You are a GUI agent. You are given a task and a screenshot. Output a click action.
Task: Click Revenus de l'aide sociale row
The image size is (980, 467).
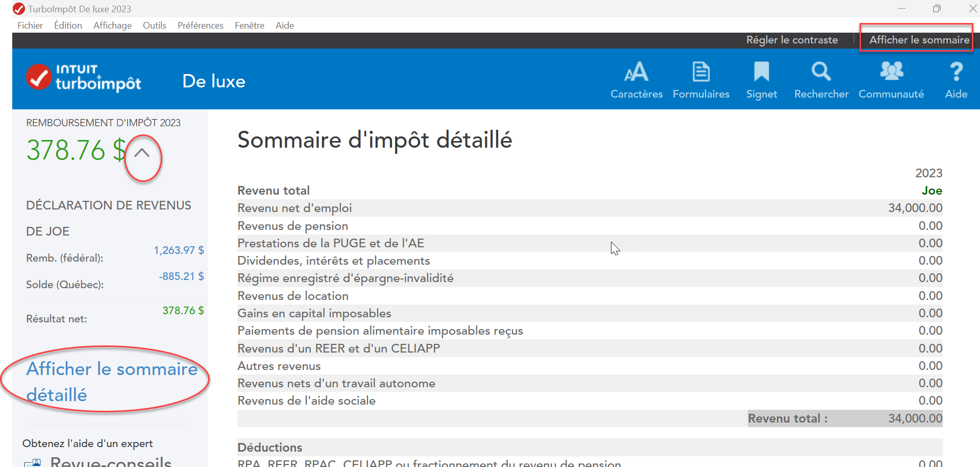[590, 401]
